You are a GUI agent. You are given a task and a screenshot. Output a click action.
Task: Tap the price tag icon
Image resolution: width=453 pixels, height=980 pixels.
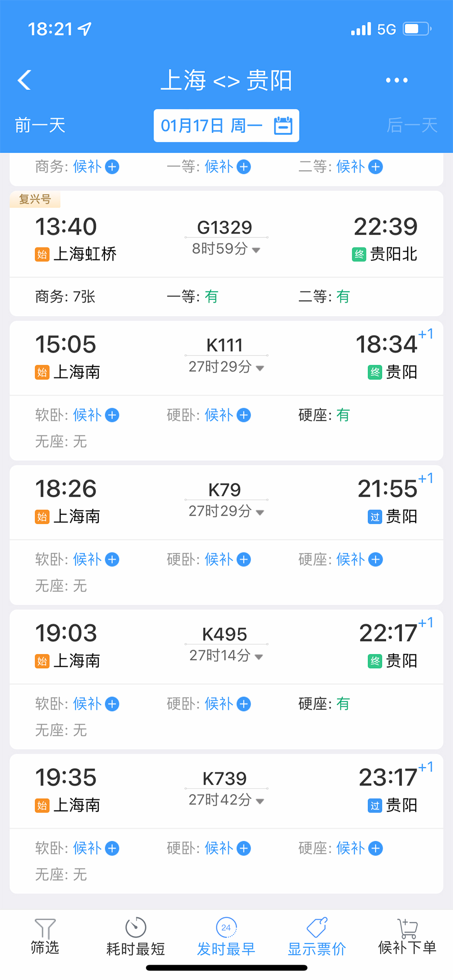[317, 928]
